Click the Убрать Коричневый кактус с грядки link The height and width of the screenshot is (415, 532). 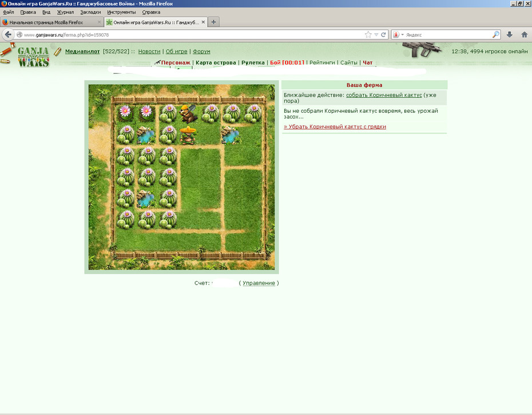tap(335, 127)
